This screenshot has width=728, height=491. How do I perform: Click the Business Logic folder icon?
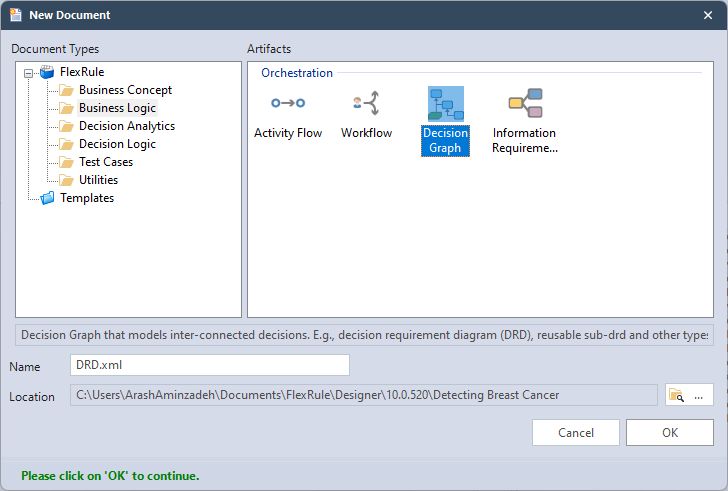coord(66,108)
